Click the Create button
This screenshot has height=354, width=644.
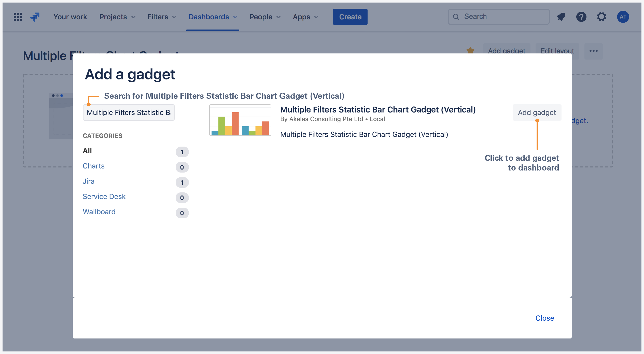[350, 17]
